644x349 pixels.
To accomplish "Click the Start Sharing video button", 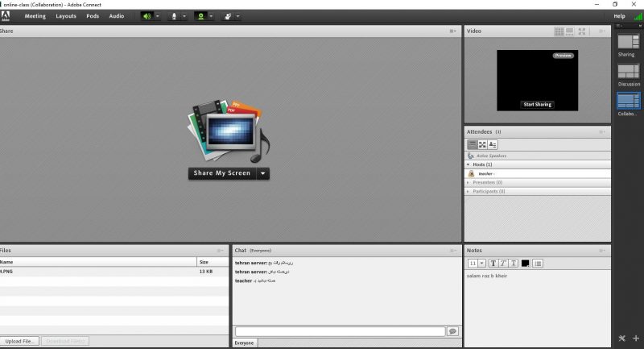I will point(537,105).
